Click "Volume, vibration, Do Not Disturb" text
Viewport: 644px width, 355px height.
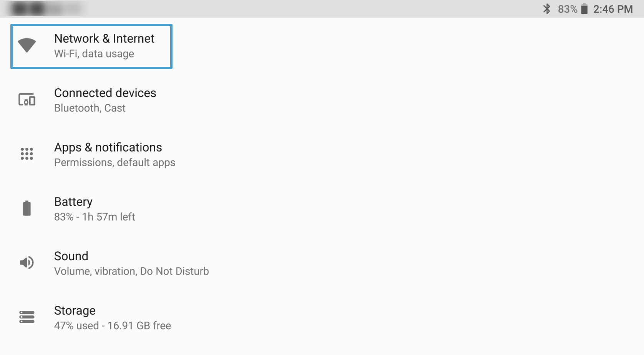click(131, 271)
